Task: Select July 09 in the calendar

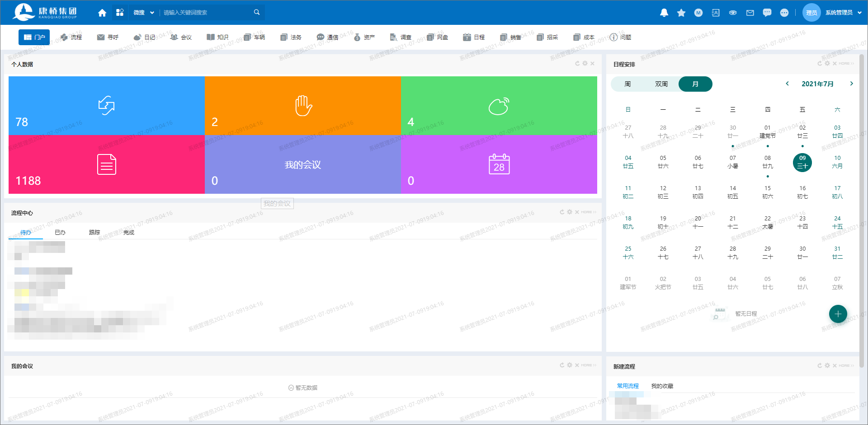Action: pos(802,163)
